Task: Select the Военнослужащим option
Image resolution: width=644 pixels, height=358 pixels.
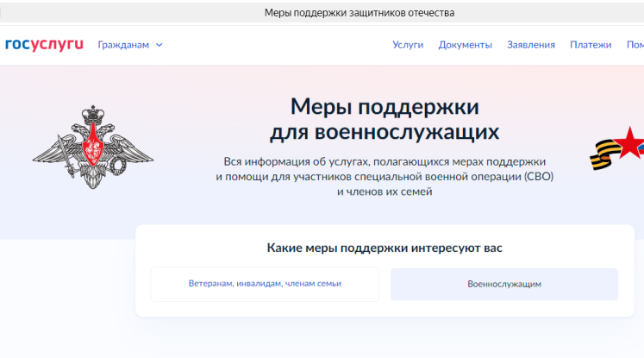Action: click(x=504, y=284)
